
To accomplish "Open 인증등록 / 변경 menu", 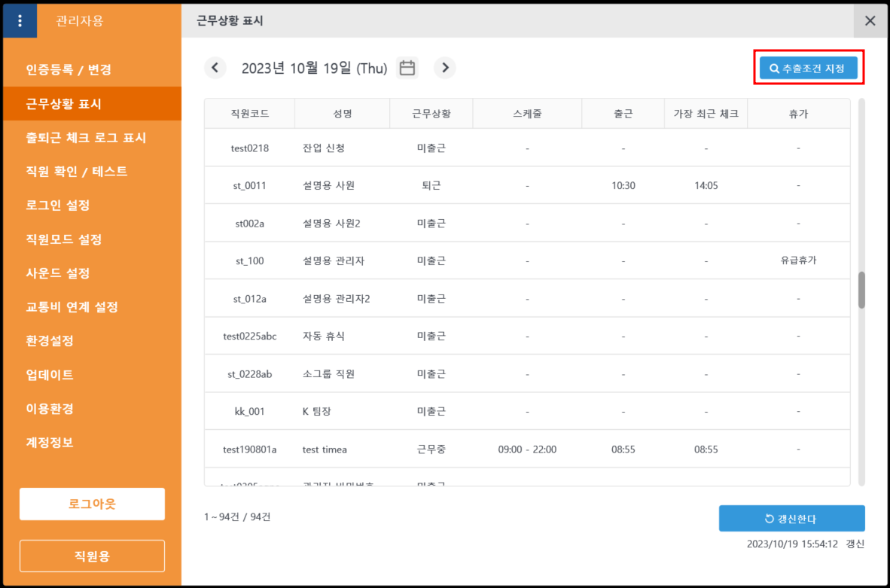I will tap(69, 70).
